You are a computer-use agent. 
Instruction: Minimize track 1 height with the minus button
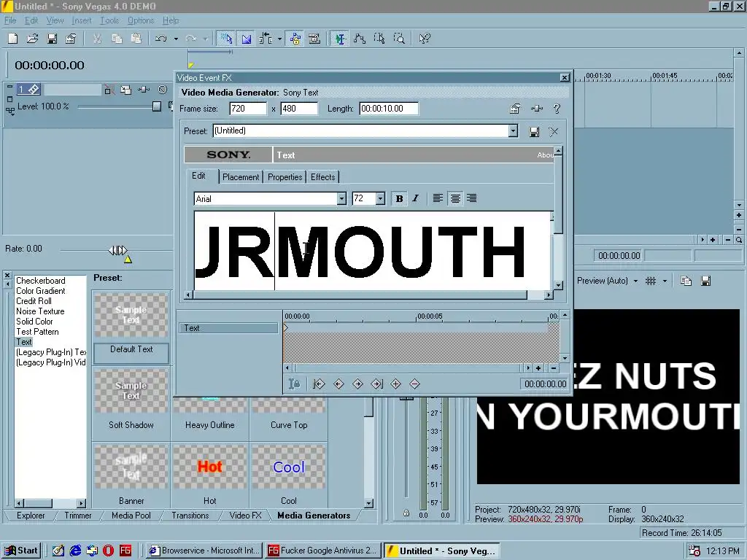(x=9, y=87)
